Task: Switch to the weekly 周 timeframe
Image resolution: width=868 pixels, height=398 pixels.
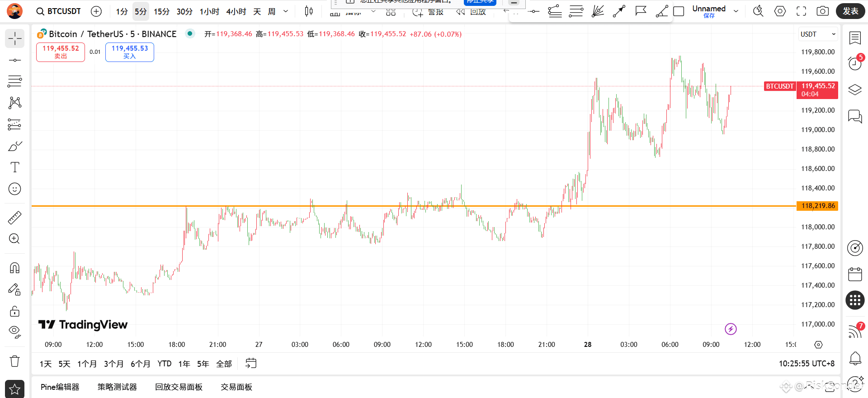Action: pyautogui.click(x=272, y=11)
